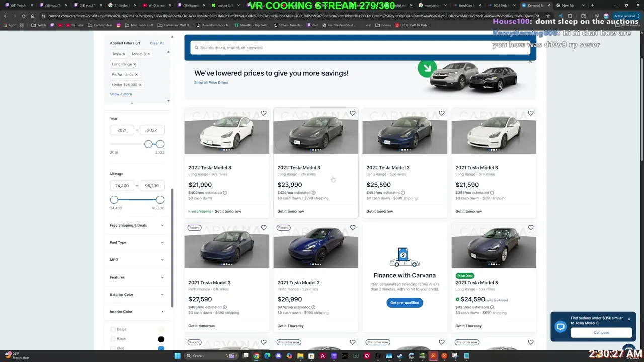Open the Canvas and Wall St bookmark folder

tap(174, 25)
